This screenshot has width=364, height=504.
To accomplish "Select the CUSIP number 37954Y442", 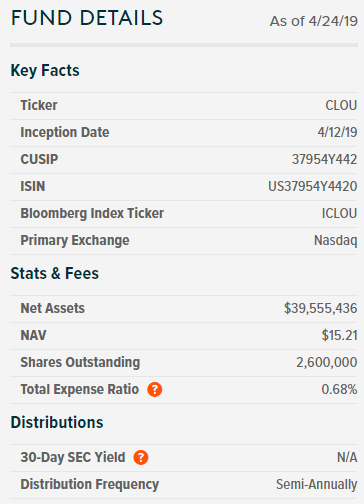I will (x=324, y=159).
